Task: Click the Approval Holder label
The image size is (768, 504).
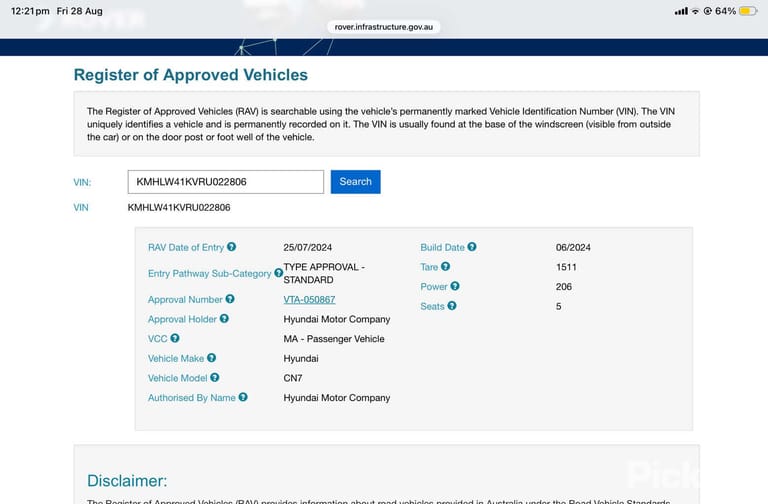Action: [x=182, y=319]
